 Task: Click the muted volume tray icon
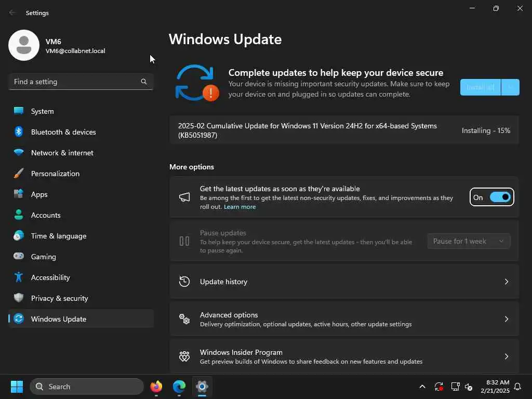469,387
